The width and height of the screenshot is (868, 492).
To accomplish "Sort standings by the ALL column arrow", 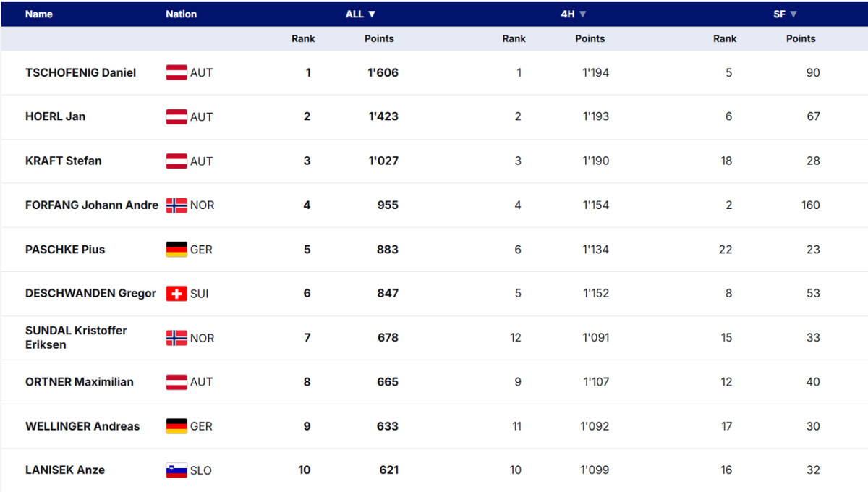I will (x=372, y=14).
